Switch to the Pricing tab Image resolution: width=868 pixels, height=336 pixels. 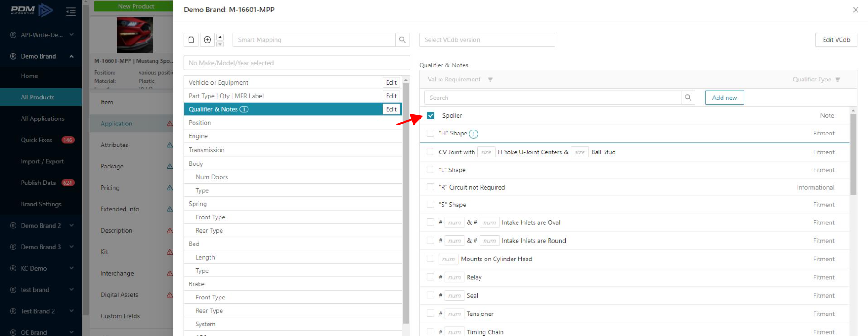click(x=110, y=188)
